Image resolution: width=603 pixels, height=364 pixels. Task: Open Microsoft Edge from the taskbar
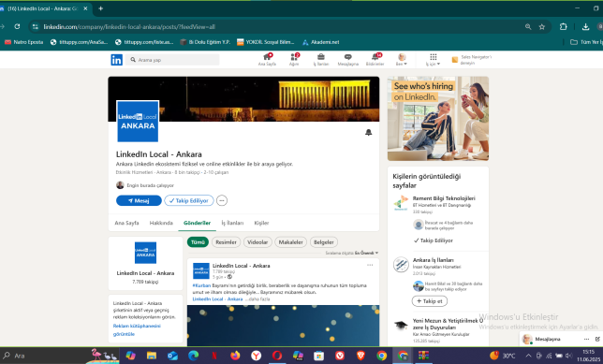coord(194,356)
